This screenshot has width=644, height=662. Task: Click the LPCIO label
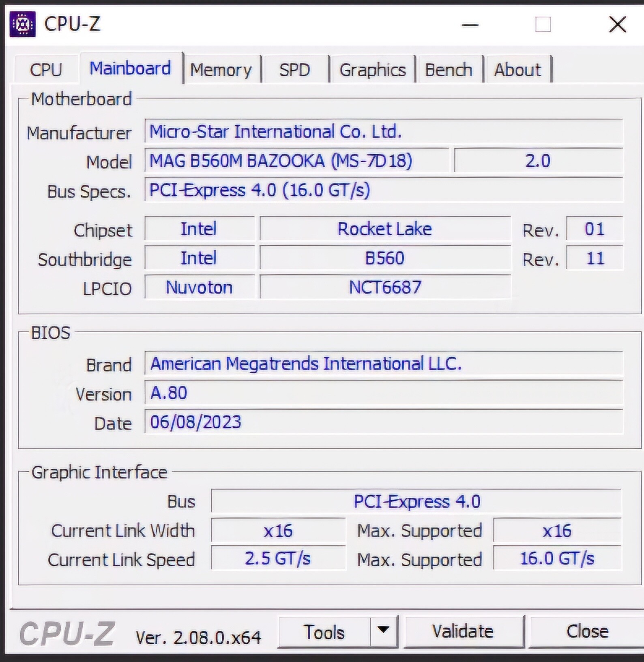coord(107,289)
